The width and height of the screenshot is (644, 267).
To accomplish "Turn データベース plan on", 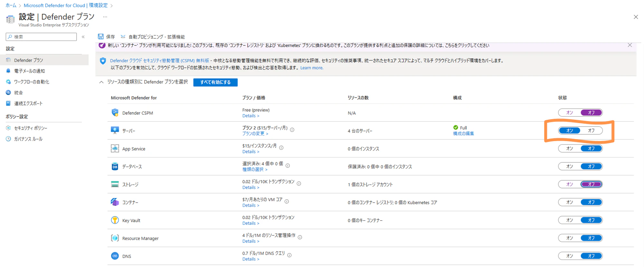I will (570, 166).
